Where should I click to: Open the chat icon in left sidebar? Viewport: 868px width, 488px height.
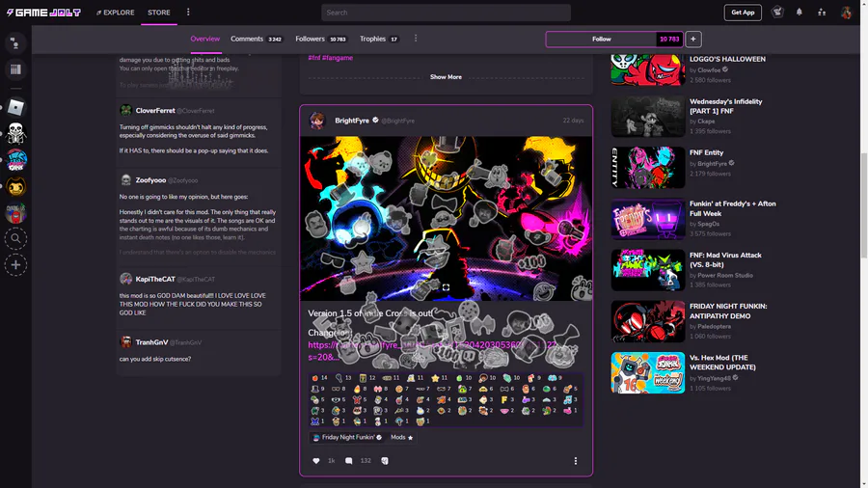click(15, 43)
